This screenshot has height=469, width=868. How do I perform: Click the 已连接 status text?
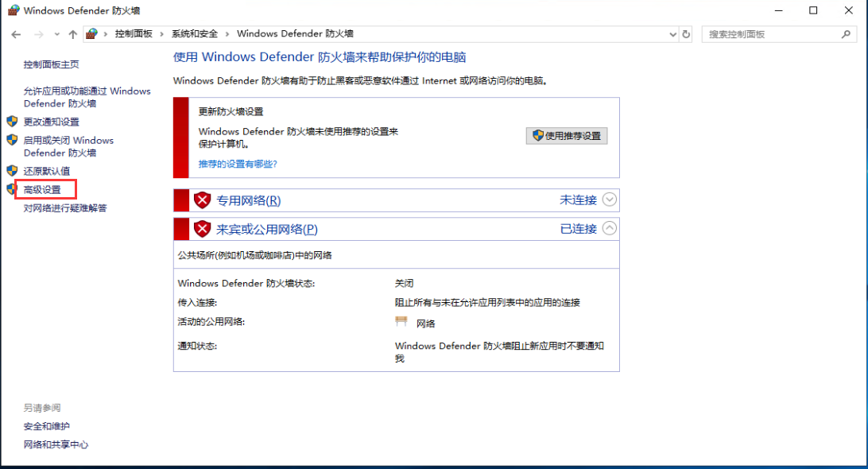tap(578, 229)
